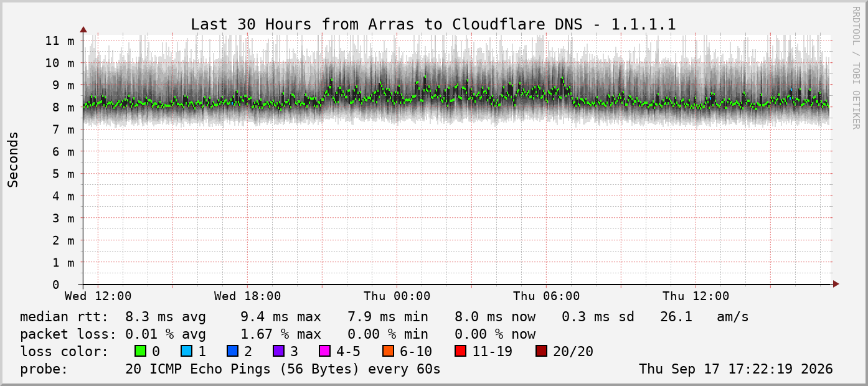
Task: Click the timestamp Thu Sep 17 17:22:19 2026
Action: (736, 369)
